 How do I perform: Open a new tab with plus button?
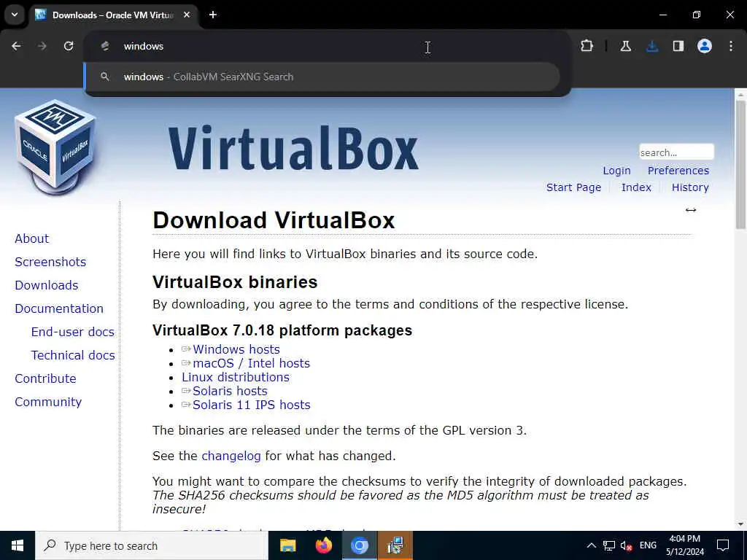click(x=213, y=15)
